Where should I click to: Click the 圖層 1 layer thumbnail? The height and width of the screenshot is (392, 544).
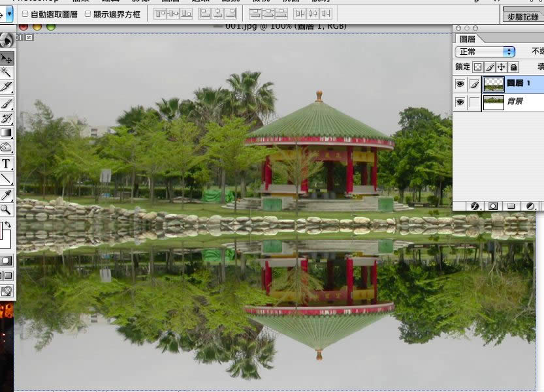pos(493,84)
